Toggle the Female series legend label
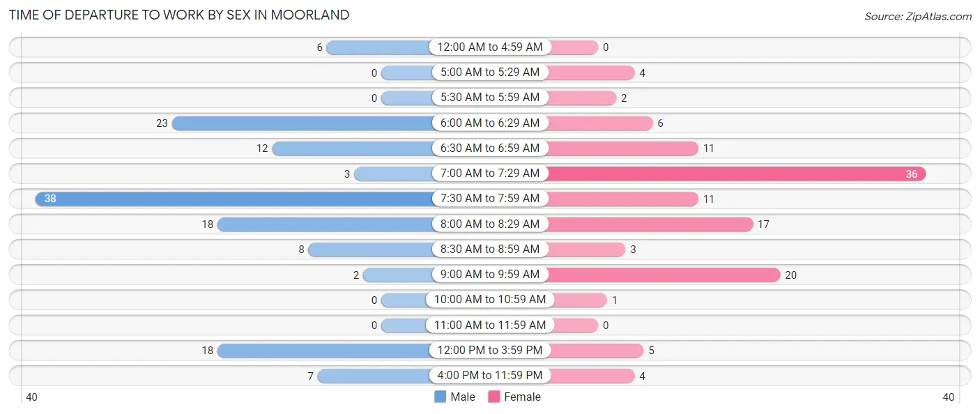This screenshot has height=414, width=980. (523, 397)
